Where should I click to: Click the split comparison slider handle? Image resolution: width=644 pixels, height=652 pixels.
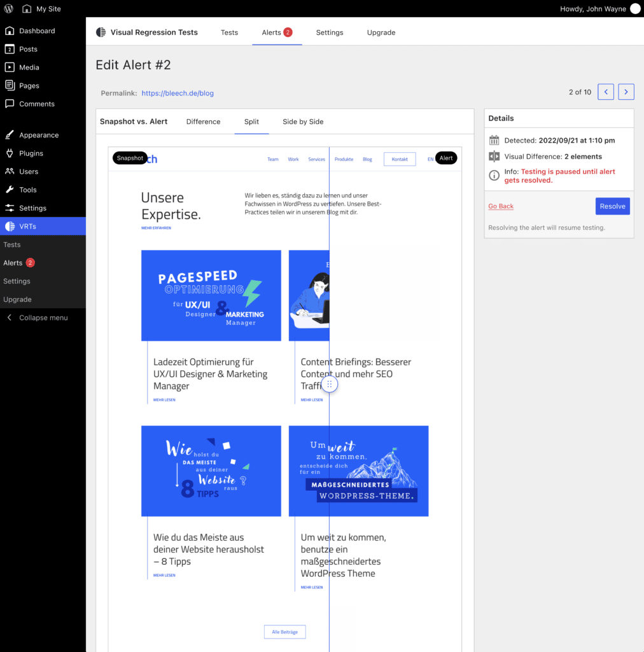click(329, 384)
